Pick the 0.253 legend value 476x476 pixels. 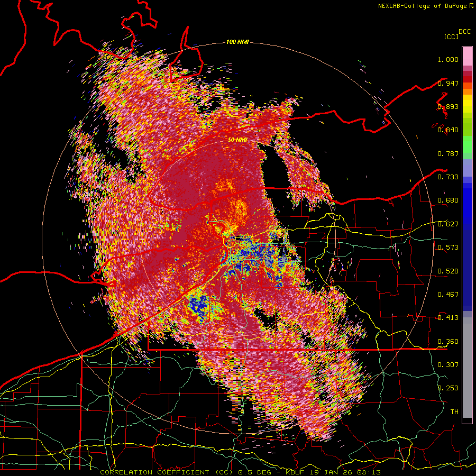pos(448,388)
